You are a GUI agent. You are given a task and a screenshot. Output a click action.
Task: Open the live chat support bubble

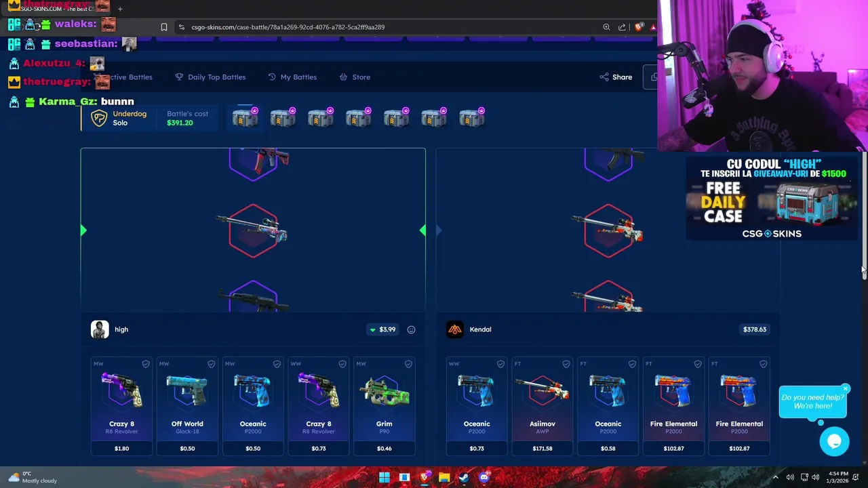tap(834, 442)
